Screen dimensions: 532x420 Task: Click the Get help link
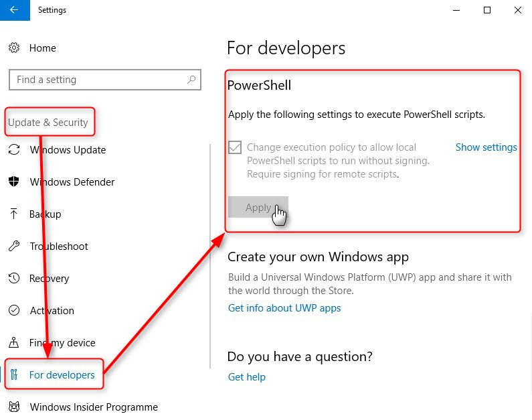point(247,377)
